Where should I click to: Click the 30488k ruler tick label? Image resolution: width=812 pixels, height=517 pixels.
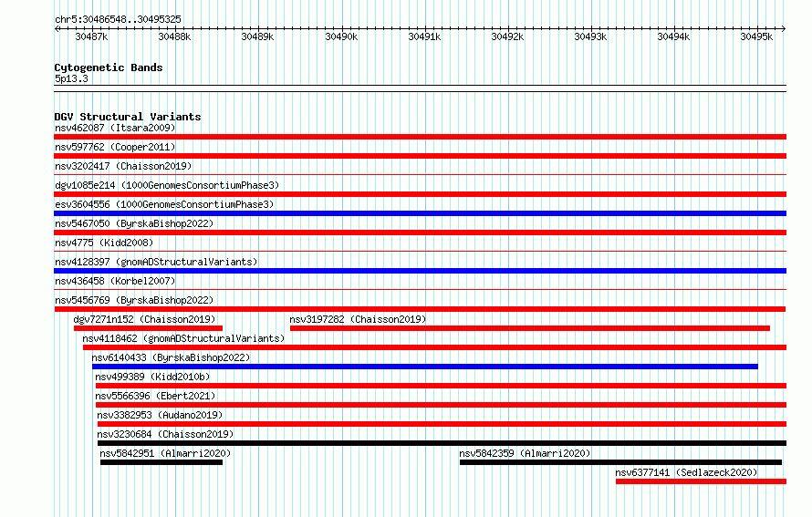click(x=174, y=36)
